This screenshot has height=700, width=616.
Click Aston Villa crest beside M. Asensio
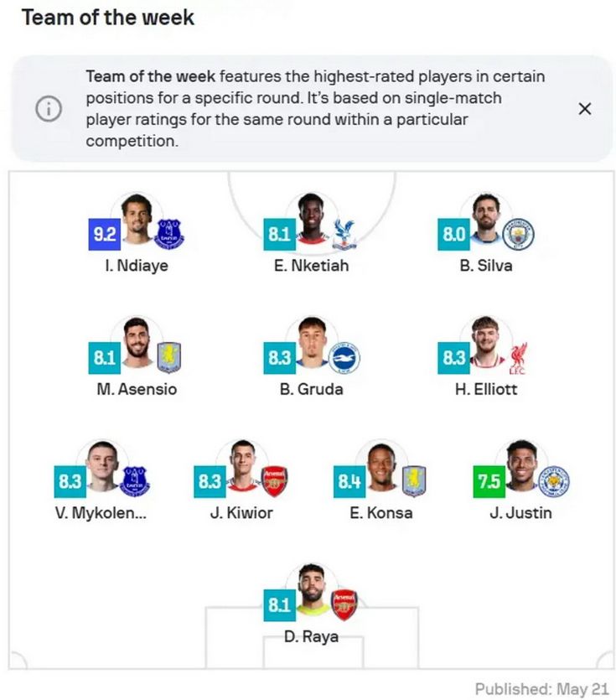169,358
